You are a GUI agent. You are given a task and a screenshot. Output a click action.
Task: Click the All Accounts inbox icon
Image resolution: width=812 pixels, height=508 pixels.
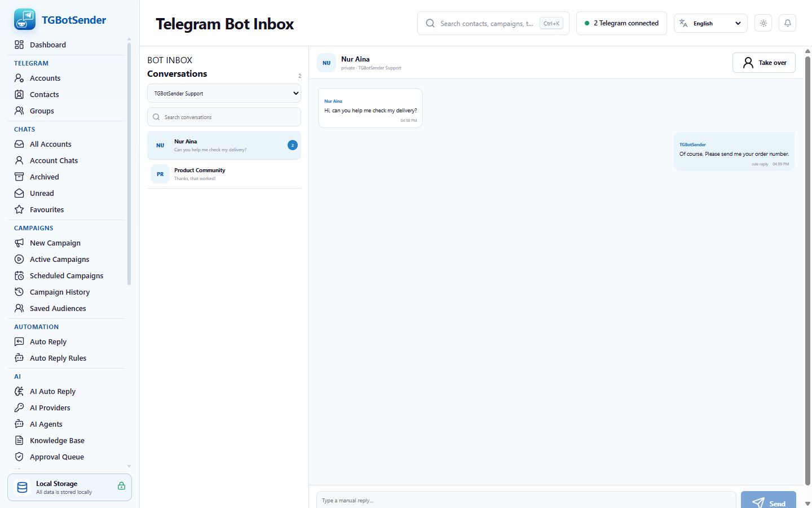[x=19, y=144]
